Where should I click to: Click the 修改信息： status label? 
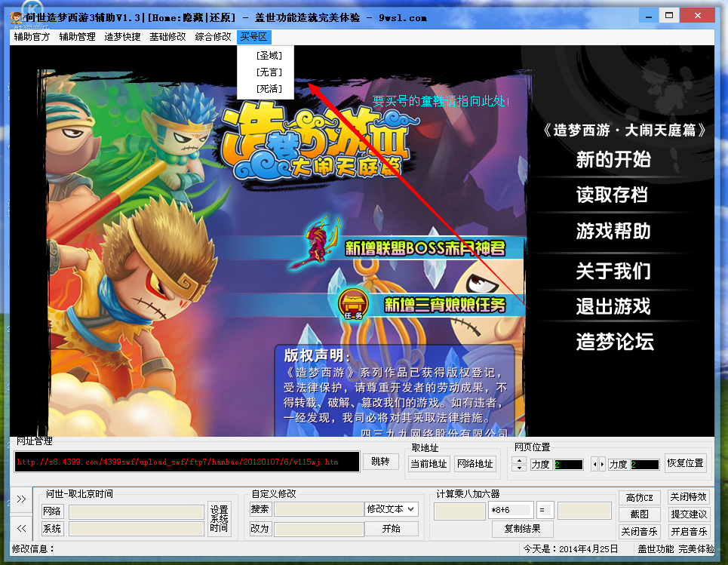click(33, 549)
